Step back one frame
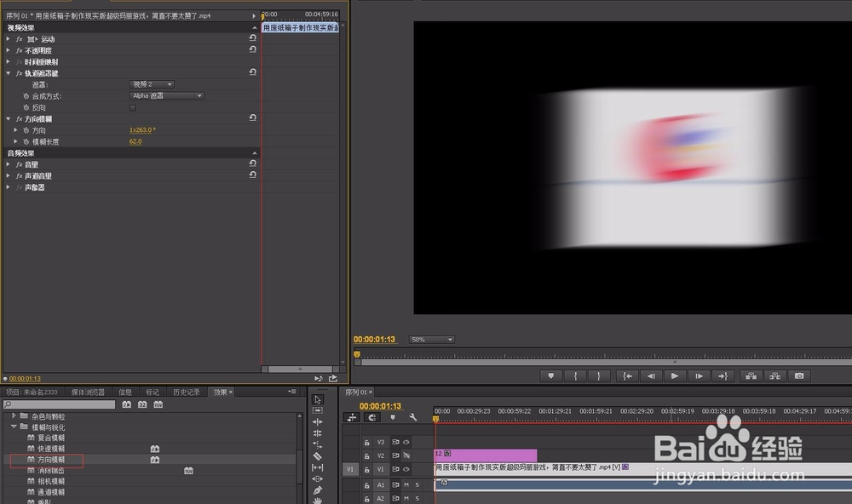The width and height of the screenshot is (852, 504). coord(651,375)
